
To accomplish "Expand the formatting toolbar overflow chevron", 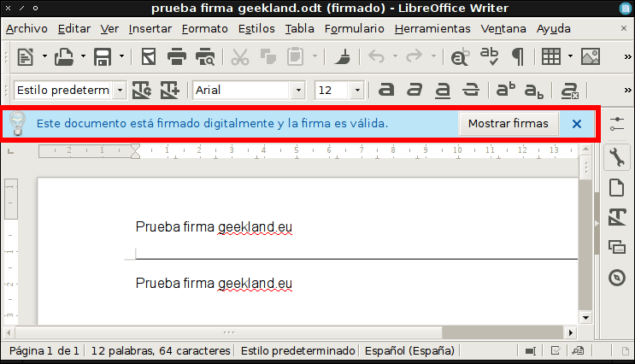I will pos(627,90).
